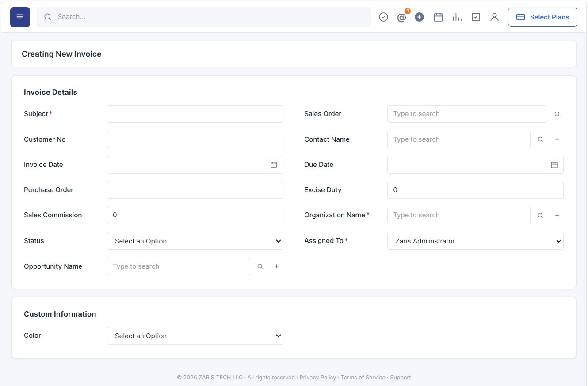Image resolution: width=588 pixels, height=386 pixels.
Task: Open the user profile icon
Action: (x=494, y=17)
